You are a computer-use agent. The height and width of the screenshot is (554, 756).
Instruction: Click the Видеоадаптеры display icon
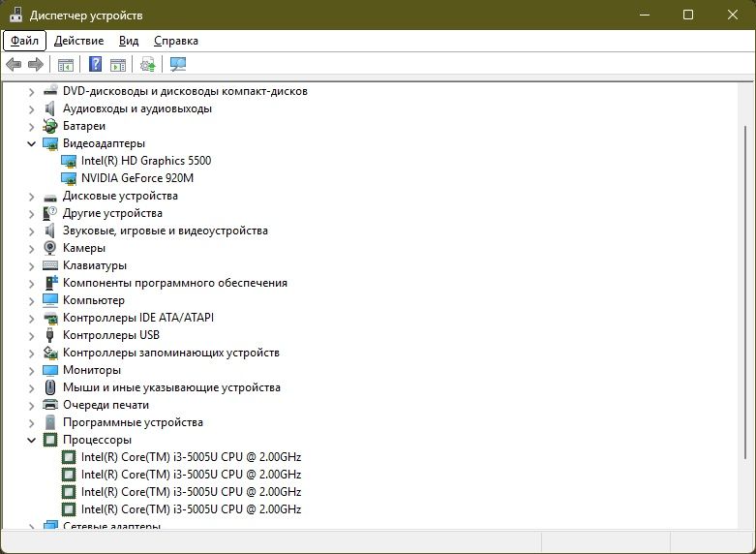click(50, 143)
